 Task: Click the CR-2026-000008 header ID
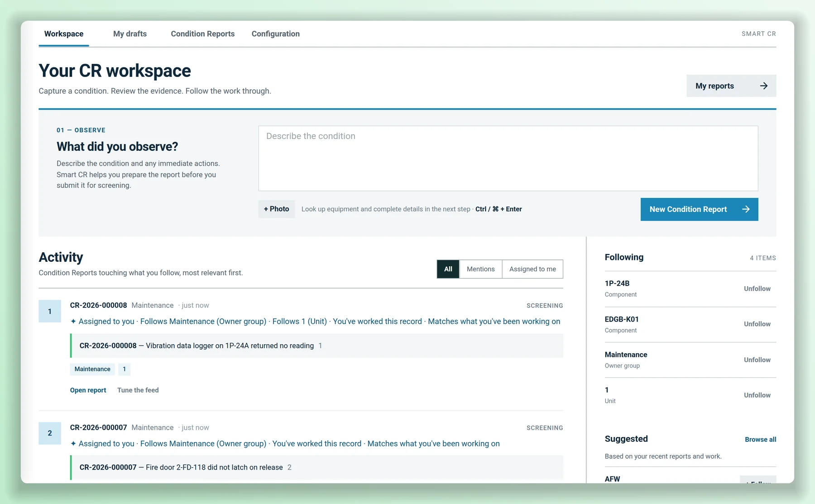click(99, 305)
